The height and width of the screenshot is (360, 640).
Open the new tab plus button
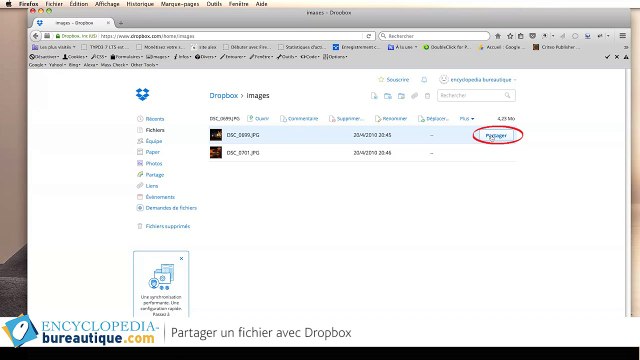[120, 23]
